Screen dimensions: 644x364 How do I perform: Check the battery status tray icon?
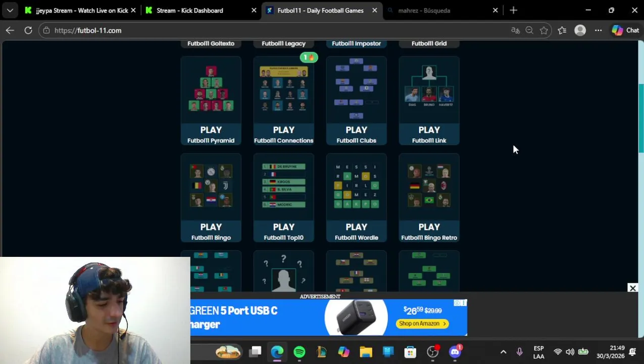tap(583, 352)
